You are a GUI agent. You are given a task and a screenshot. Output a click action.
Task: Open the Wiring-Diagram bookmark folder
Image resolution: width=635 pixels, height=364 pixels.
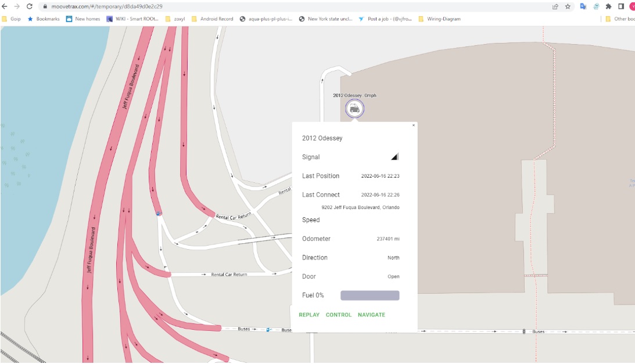(439, 19)
